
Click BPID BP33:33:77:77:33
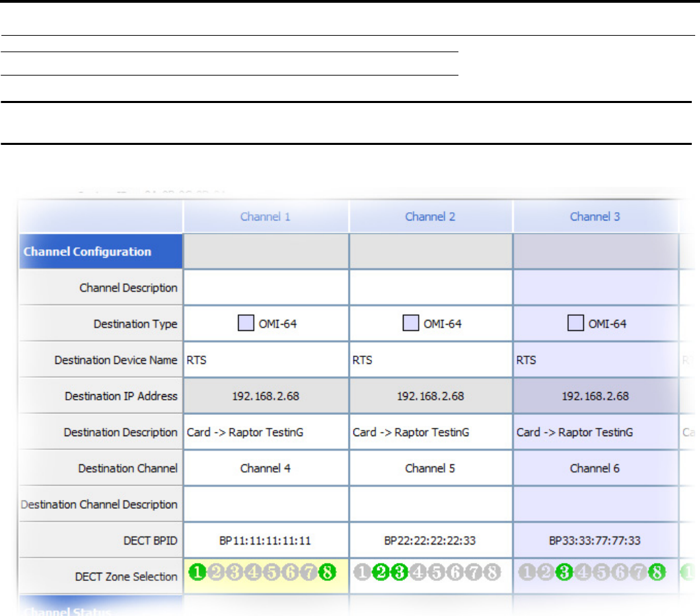[594, 540]
